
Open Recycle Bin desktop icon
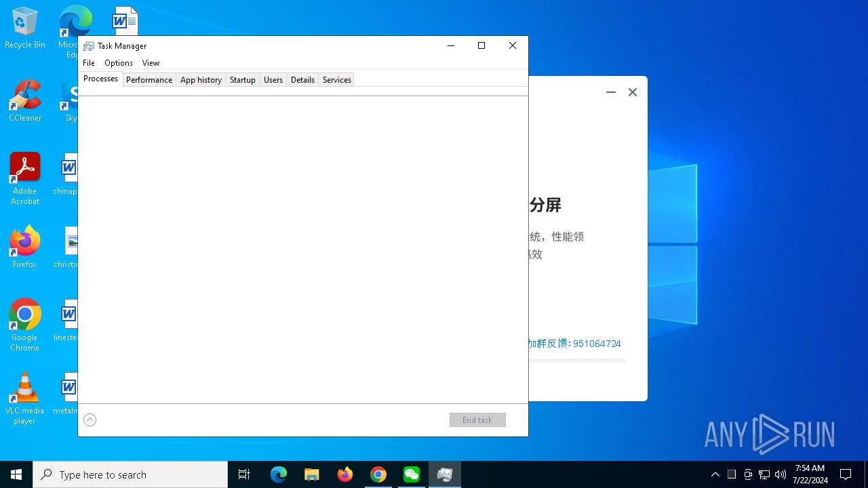coord(25,28)
